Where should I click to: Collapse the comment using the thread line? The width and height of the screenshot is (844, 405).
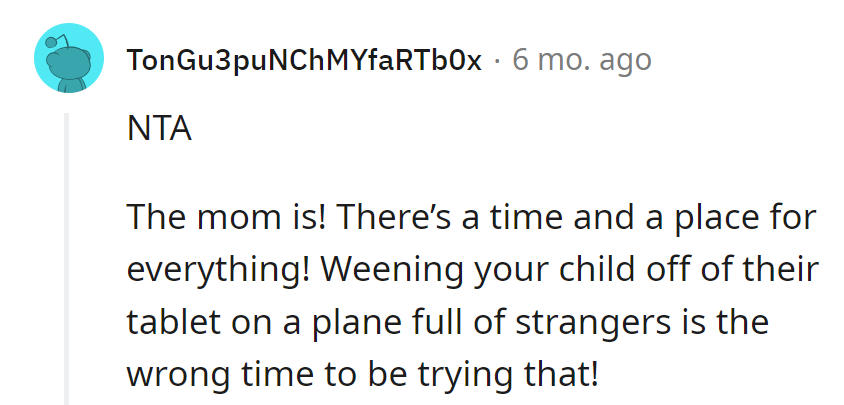click(68, 258)
